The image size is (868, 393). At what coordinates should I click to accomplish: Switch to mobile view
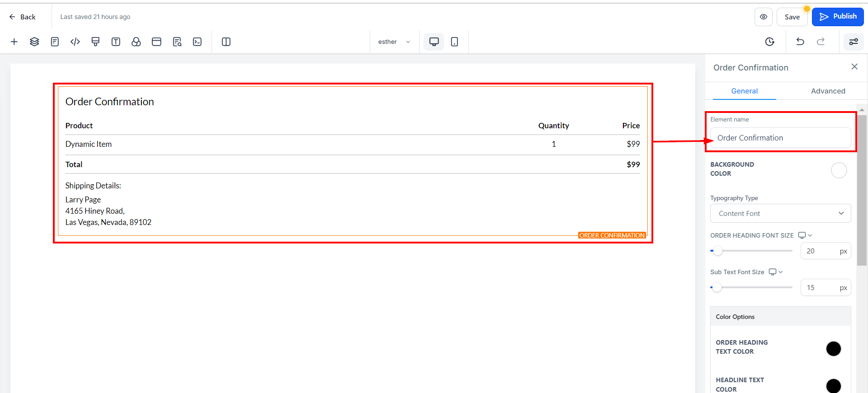pyautogui.click(x=454, y=42)
